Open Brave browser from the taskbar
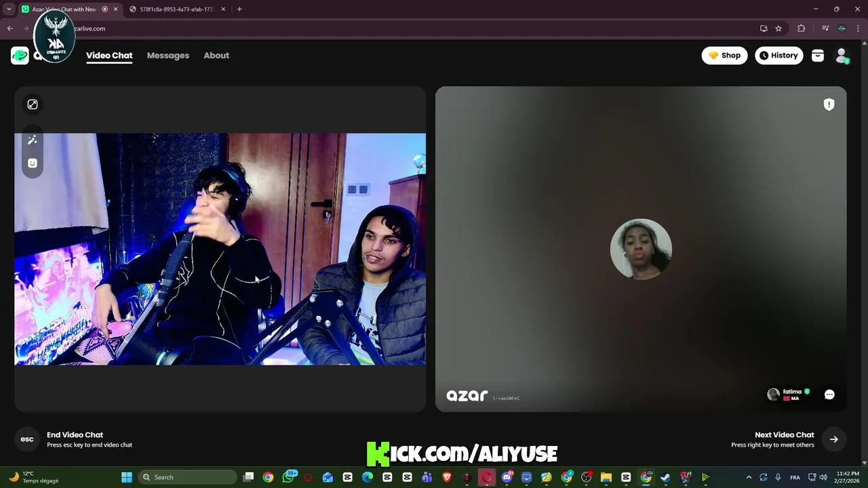The image size is (868, 488). point(447,477)
